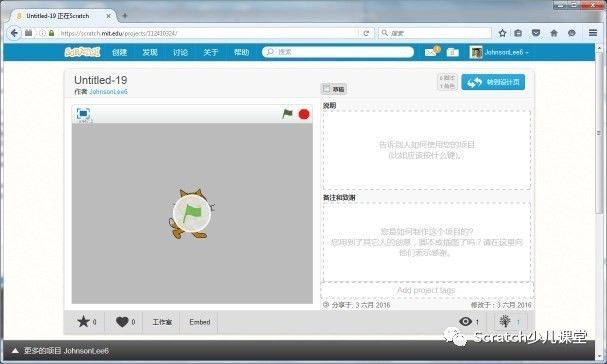Click the favorite star icon below the stage
607x364 pixels.
[x=83, y=321]
